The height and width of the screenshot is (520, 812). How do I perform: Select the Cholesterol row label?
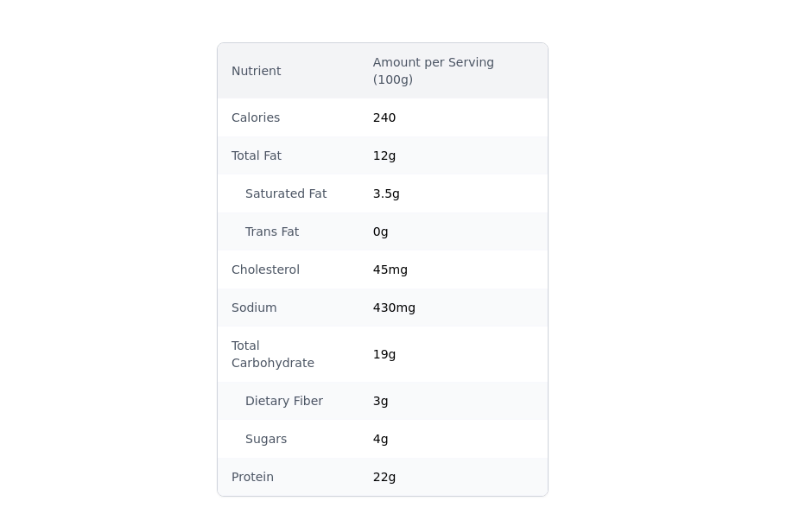(265, 270)
